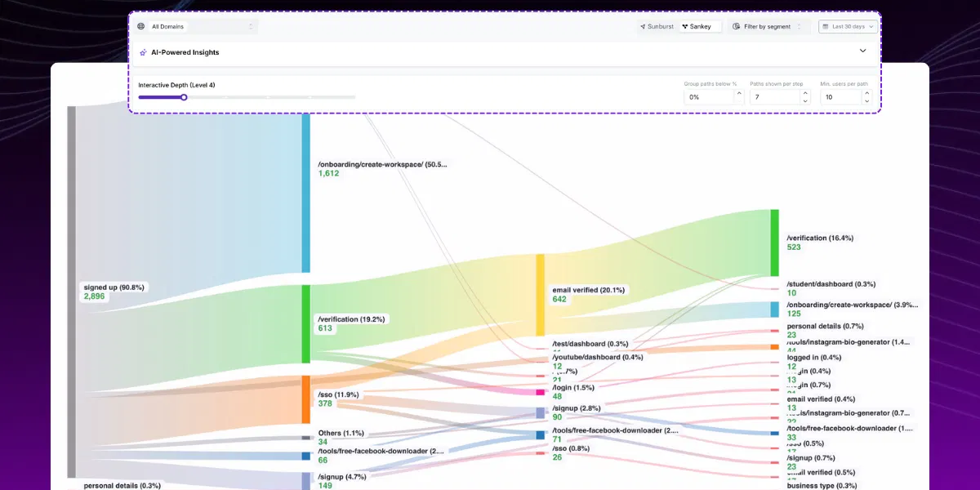Click the Filter by segment pie icon
This screenshot has width=980, height=490.
point(736,27)
